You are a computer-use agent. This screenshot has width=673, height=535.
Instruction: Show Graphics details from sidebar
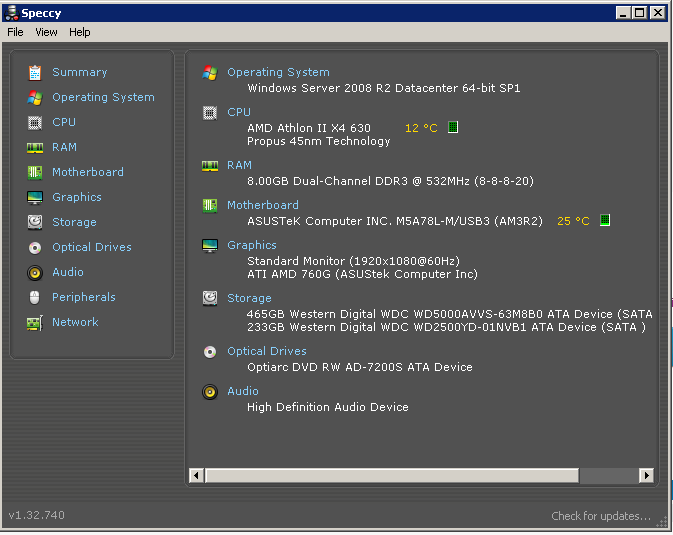(x=77, y=197)
